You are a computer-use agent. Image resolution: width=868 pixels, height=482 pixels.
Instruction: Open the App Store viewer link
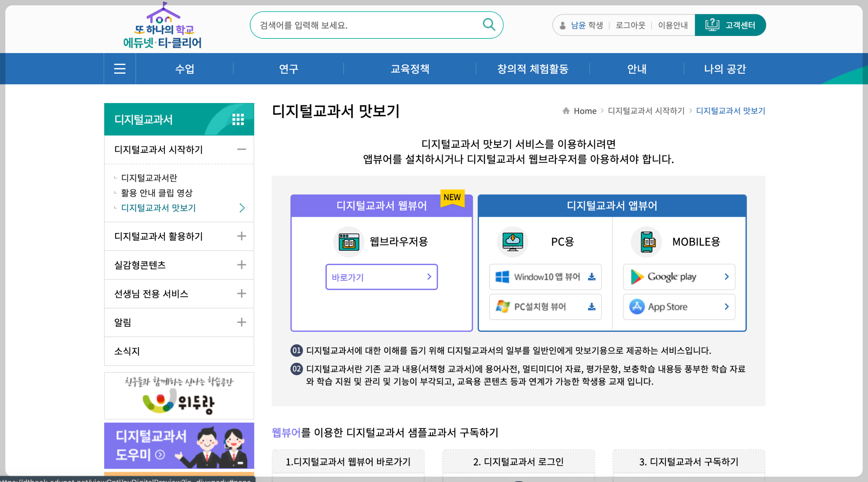point(679,307)
